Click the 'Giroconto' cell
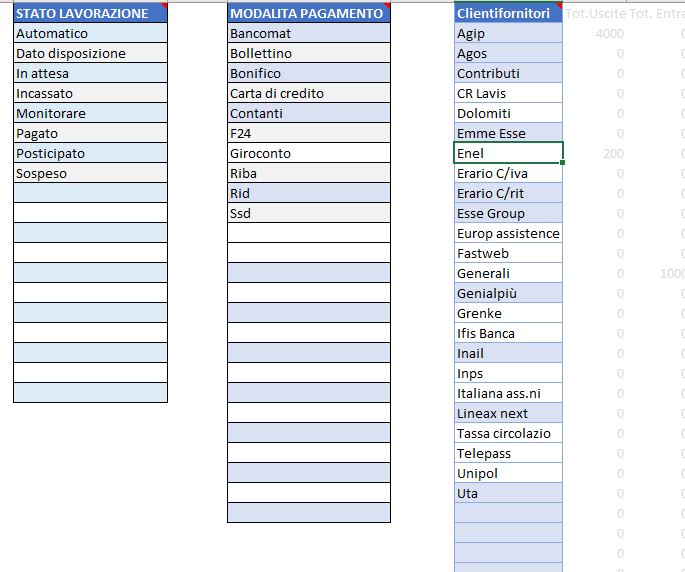 pos(309,153)
